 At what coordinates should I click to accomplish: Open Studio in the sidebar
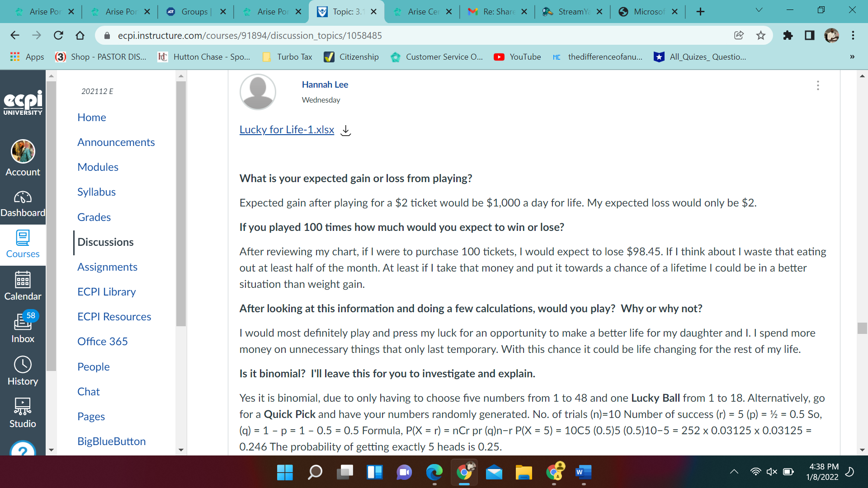pos(23,413)
